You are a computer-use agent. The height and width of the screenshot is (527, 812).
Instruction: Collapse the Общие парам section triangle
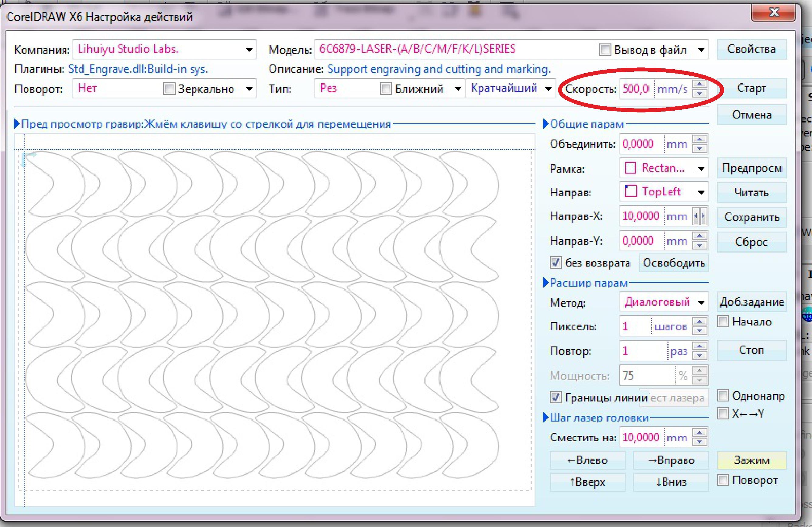(545, 124)
